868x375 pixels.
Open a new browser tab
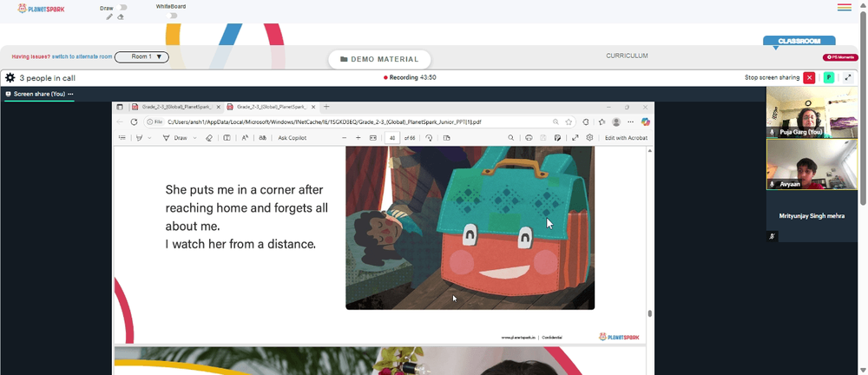click(326, 107)
